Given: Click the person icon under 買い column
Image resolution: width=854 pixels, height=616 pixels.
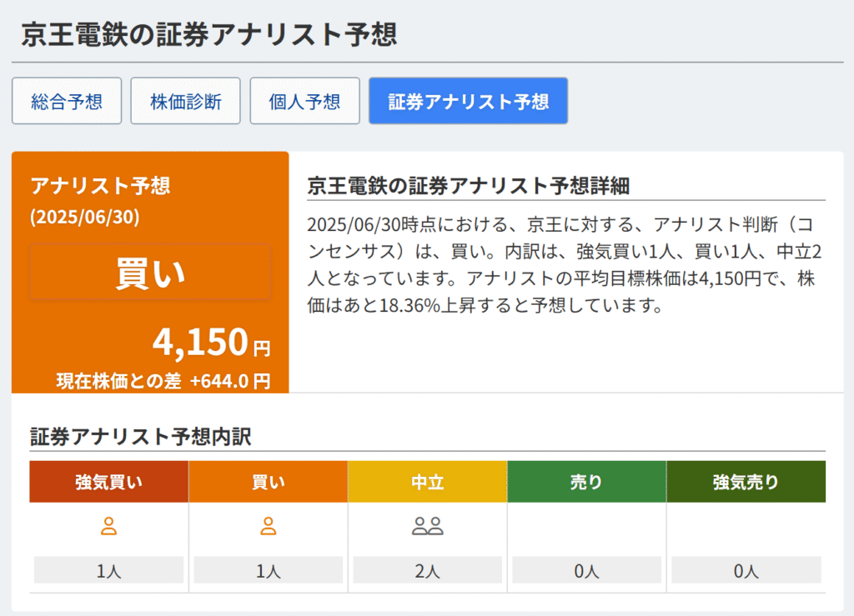Looking at the screenshot, I should click(268, 526).
